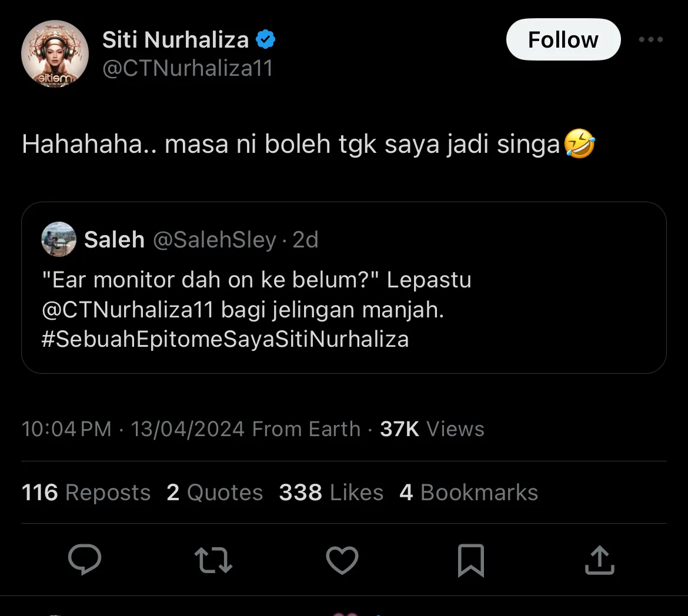Bookmark the tweet using ribbon icon
Screen dimensions: 688x616
(470, 560)
